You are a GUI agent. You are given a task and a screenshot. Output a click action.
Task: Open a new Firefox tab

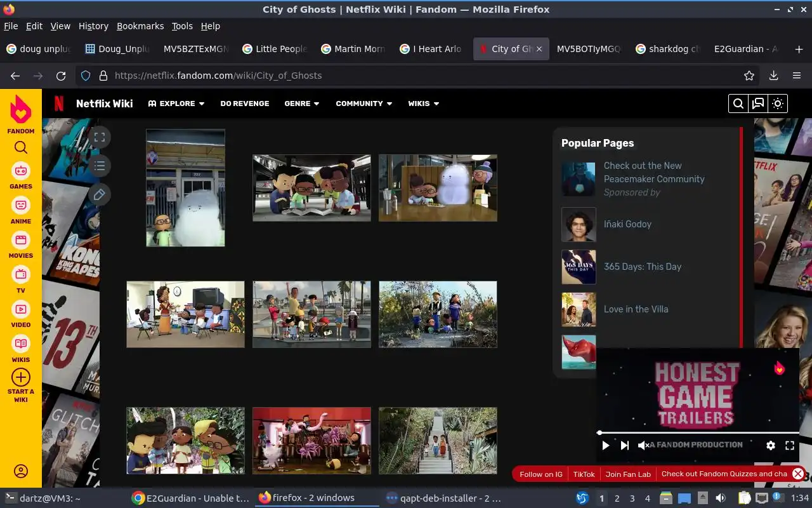tap(799, 49)
